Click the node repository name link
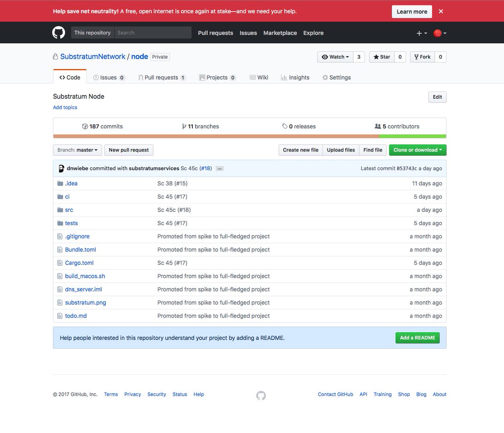The image size is (504, 433). coord(139,57)
